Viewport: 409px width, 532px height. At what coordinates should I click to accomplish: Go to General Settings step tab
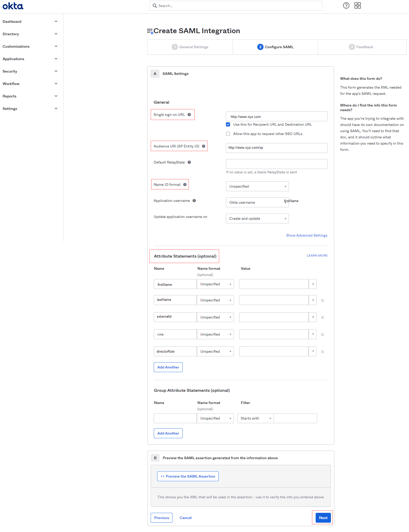pos(190,47)
